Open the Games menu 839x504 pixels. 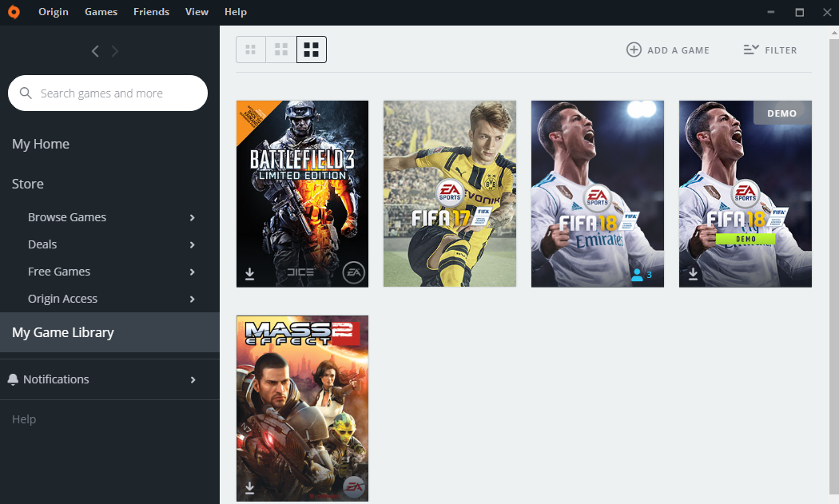101,12
